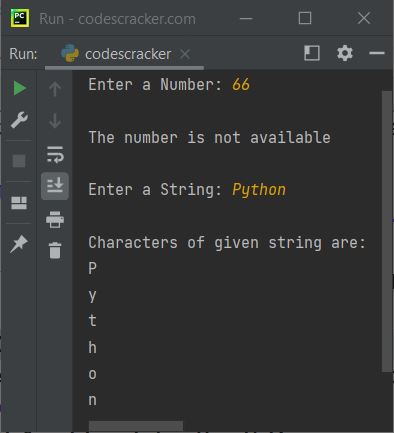Click 'Enter a String:' prompt text
Screen dimensions: 394x433
(x=155, y=190)
